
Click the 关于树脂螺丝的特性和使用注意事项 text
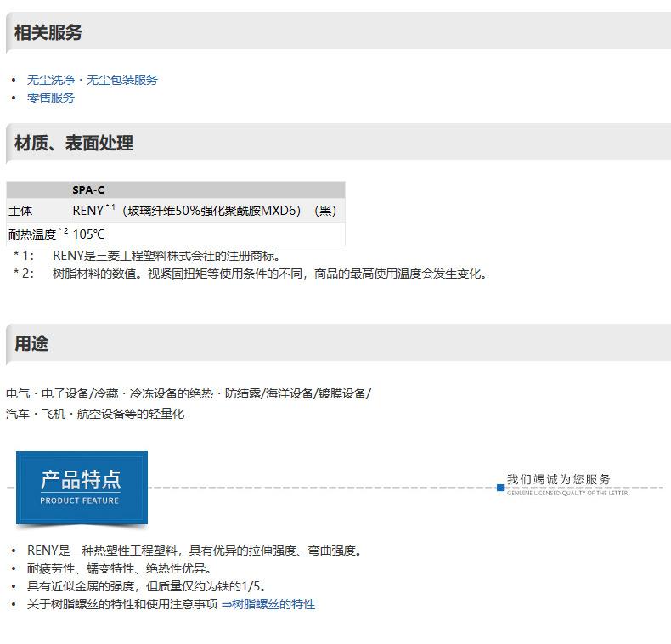tap(122, 605)
